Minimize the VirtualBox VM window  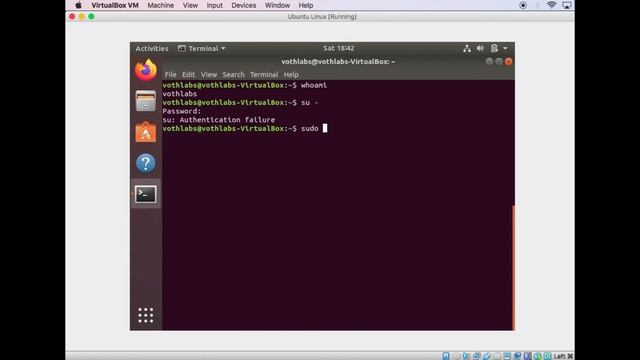[x=82, y=17]
